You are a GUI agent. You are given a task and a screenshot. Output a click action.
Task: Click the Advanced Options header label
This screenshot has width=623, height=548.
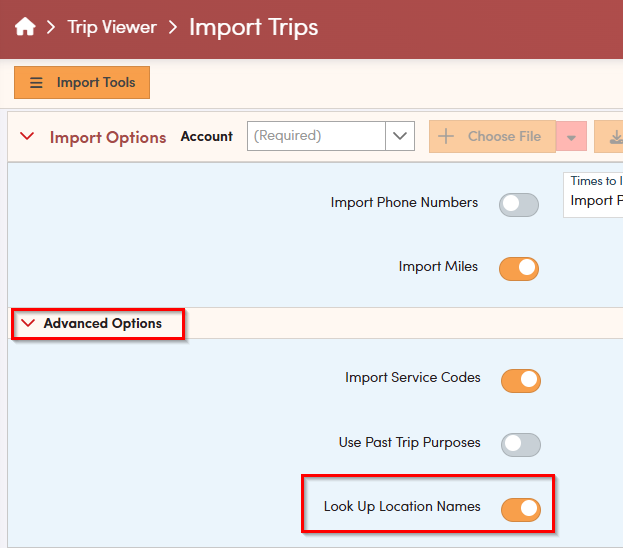(x=102, y=324)
